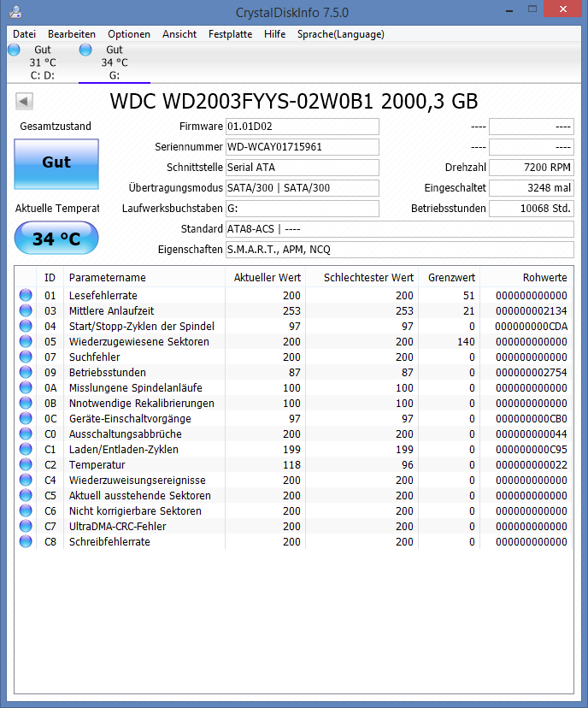Screen dimensions: 588x708
Task: Click status icon of Suchfehler row
Action: coord(26,357)
